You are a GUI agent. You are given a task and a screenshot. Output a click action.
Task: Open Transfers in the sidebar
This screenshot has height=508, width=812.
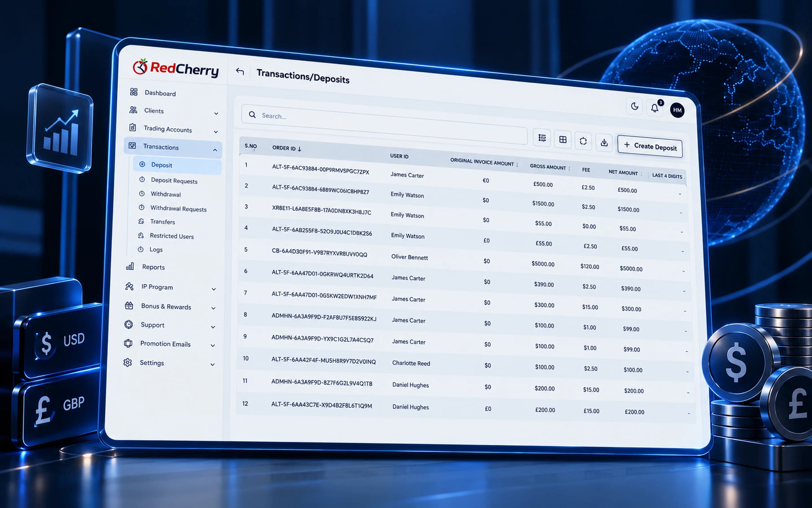pos(163,222)
